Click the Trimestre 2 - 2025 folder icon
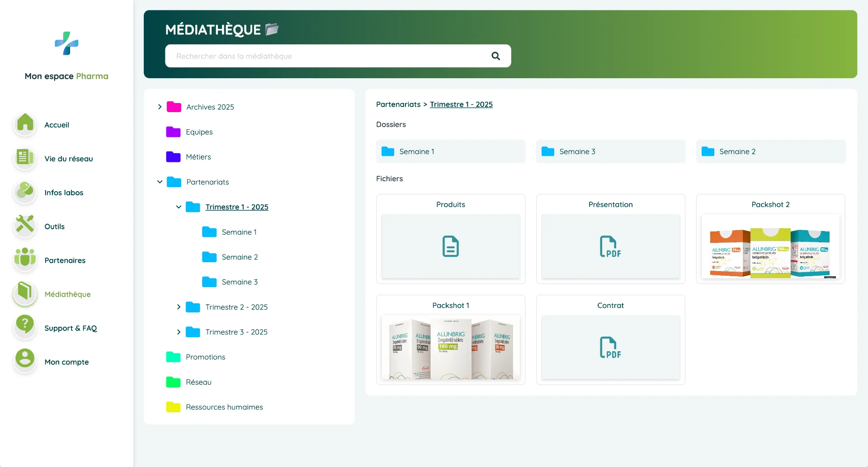This screenshot has width=868, height=467. point(193,307)
